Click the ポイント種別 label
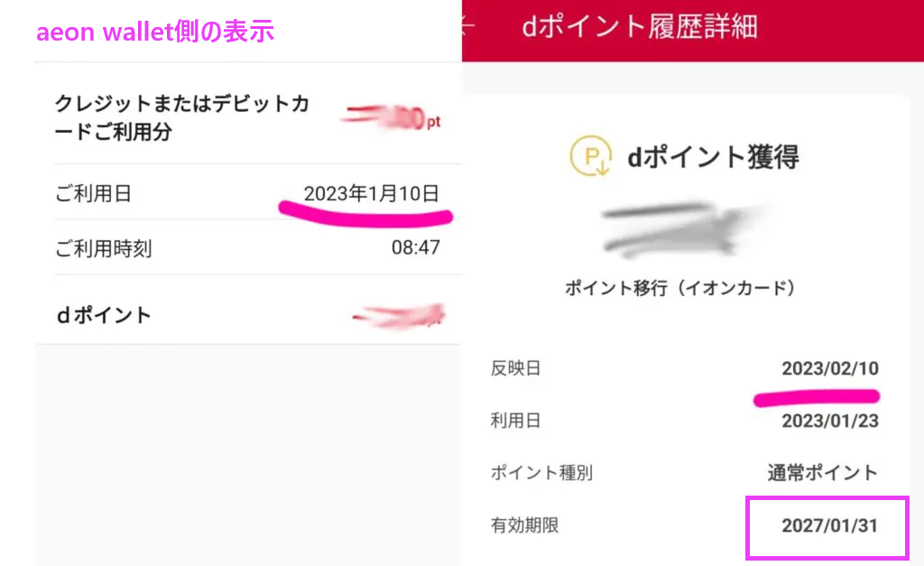 (541, 472)
